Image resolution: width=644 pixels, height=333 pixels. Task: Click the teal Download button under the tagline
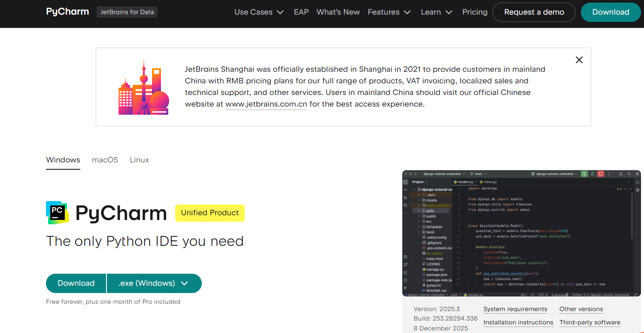click(x=76, y=283)
